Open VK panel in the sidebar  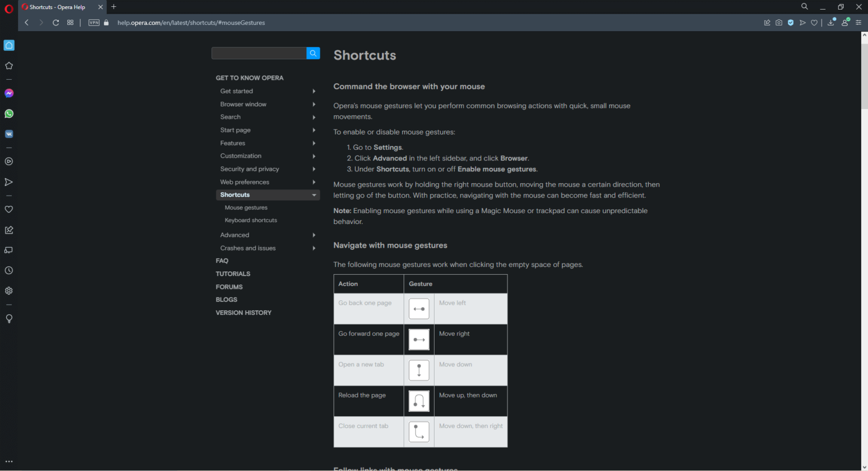click(x=9, y=134)
